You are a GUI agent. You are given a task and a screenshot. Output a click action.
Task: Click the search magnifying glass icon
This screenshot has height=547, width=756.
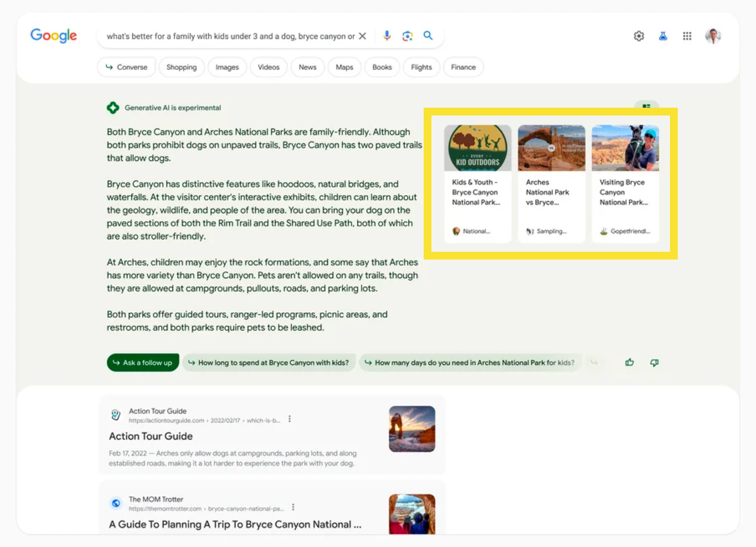pos(428,36)
